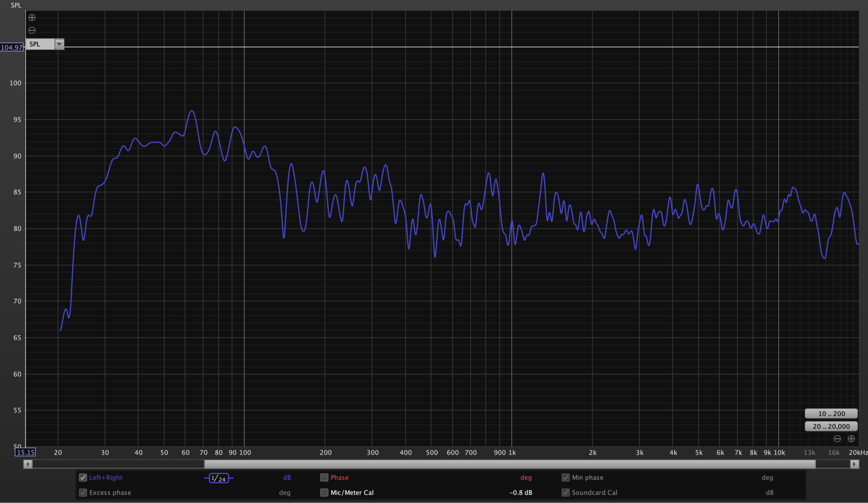Set frequency range with the 20 .. 20,000 button
868x503 pixels.
pyautogui.click(x=831, y=426)
